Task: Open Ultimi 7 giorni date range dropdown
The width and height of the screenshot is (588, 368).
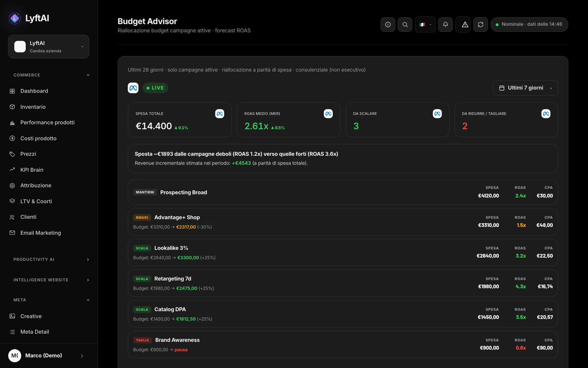Action: pos(525,88)
